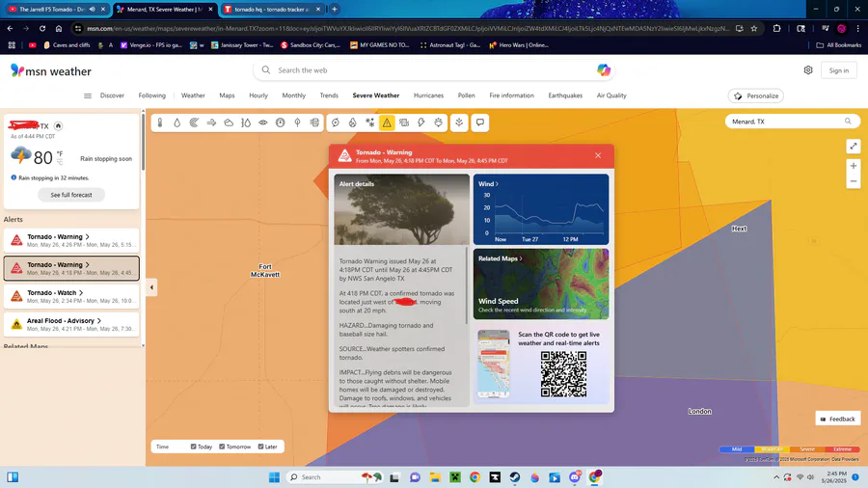Click the Copilot icon in search bar
The width and height of the screenshot is (868, 488).
point(604,70)
